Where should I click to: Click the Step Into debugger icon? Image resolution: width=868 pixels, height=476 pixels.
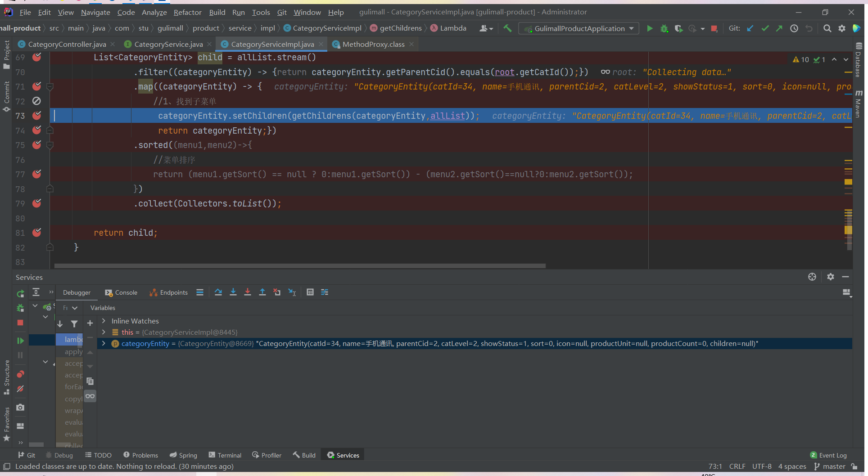click(x=233, y=292)
